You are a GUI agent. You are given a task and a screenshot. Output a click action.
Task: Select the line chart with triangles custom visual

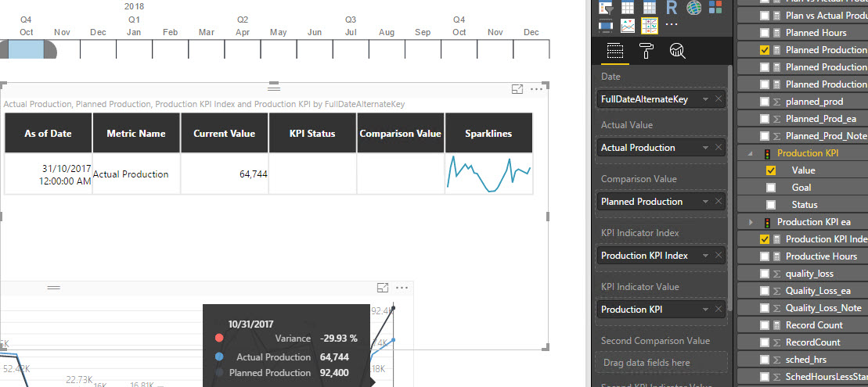click(628, 26)
